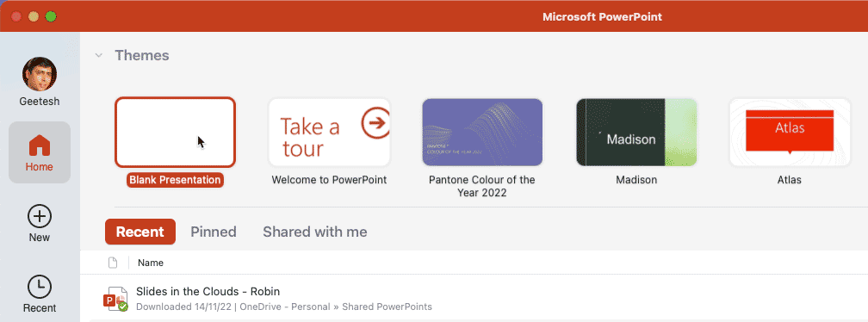Viewport: 868px width, 322px height.
Task: Click the green full-screen window button
Action: [51, 16]
